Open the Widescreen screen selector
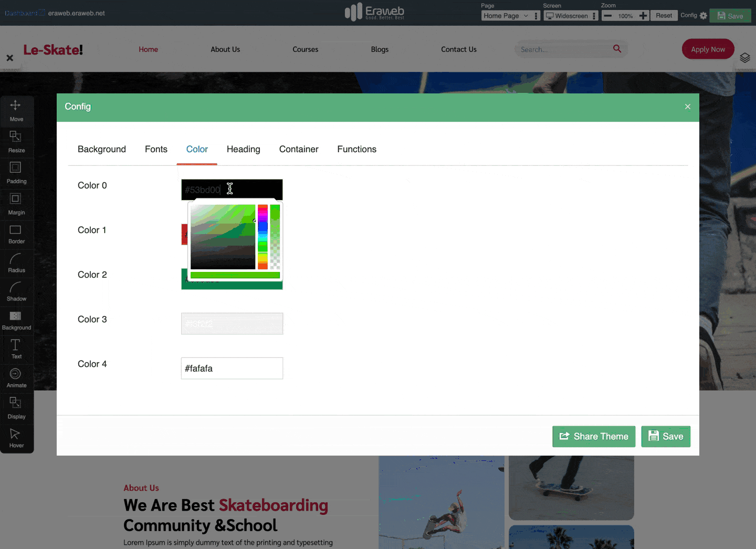 pyautogui.click(x=567, y=16)
